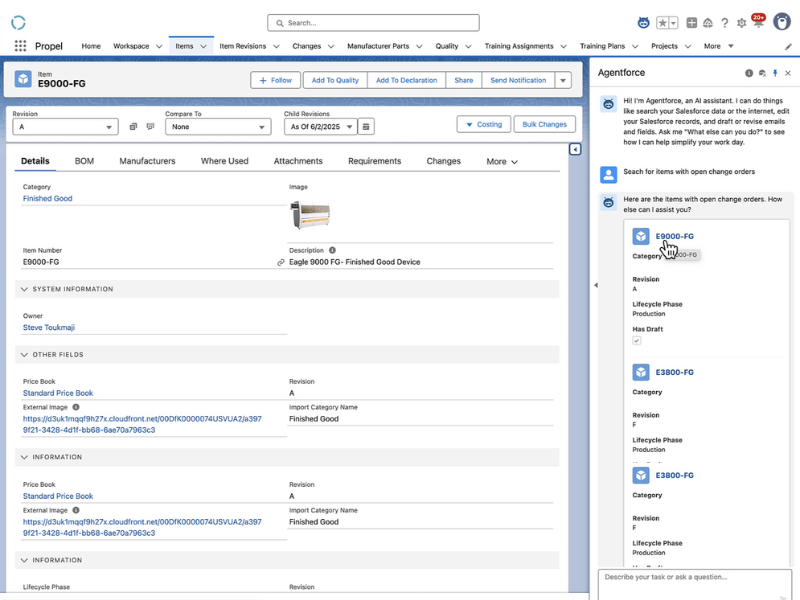Click the revision comment icon beside the Revision dropdown
The width and height of the screenshot is (800, 600).
point(150,127)
